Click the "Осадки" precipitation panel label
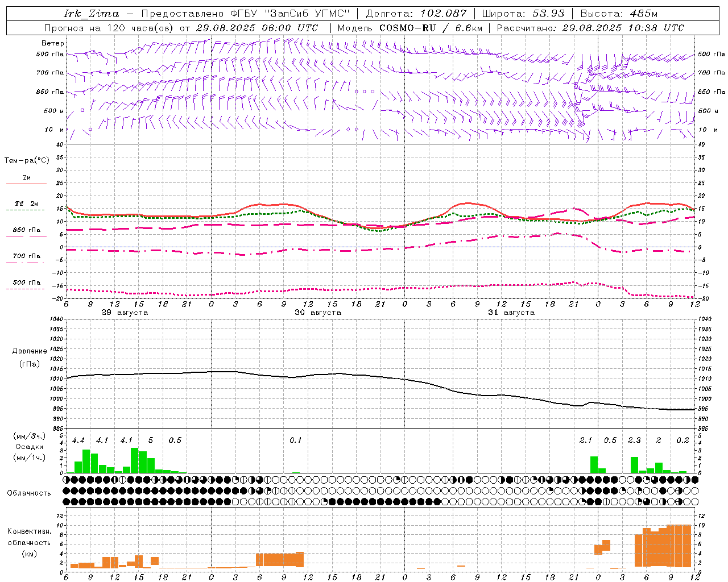728x582 pixels. (x=29, y=447)
